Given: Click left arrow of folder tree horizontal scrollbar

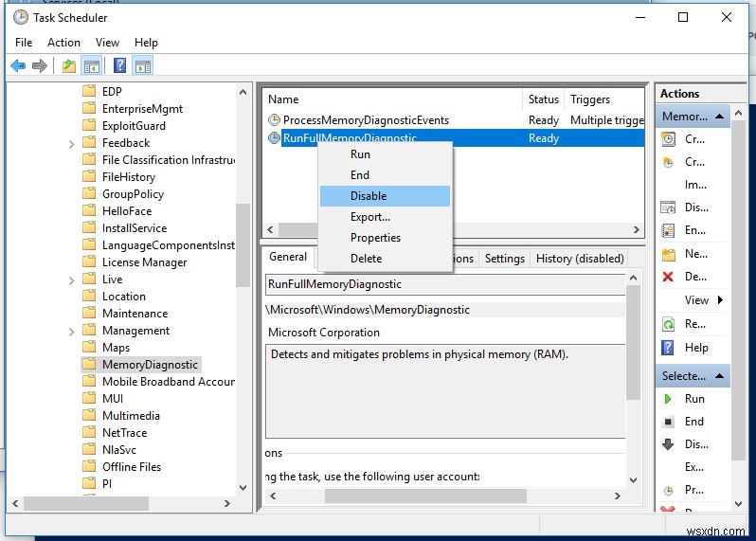Looking at the screenshot, I should 15,503.
